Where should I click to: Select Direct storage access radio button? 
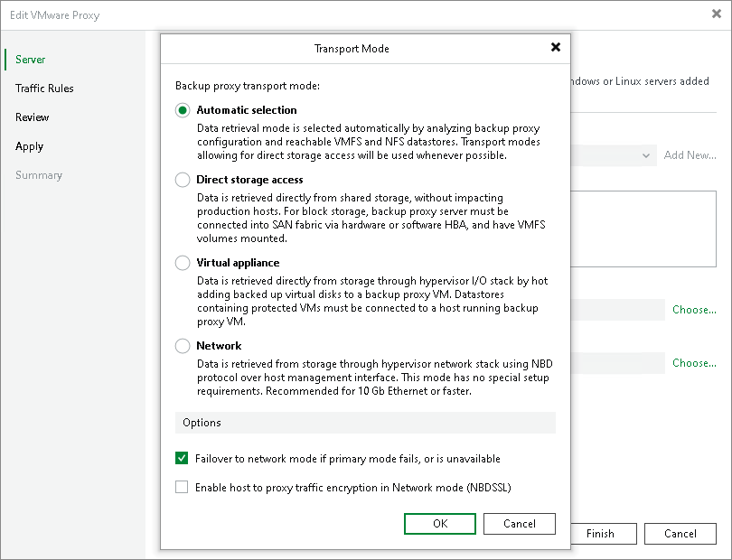tap(183, 180)
